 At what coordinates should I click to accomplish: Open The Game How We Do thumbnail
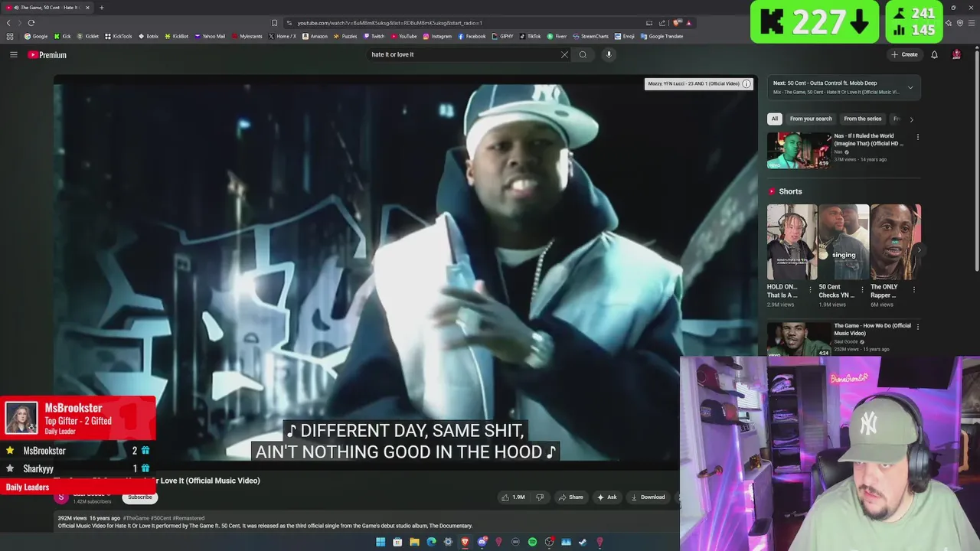pyautogui.click(x=799, y=339)
